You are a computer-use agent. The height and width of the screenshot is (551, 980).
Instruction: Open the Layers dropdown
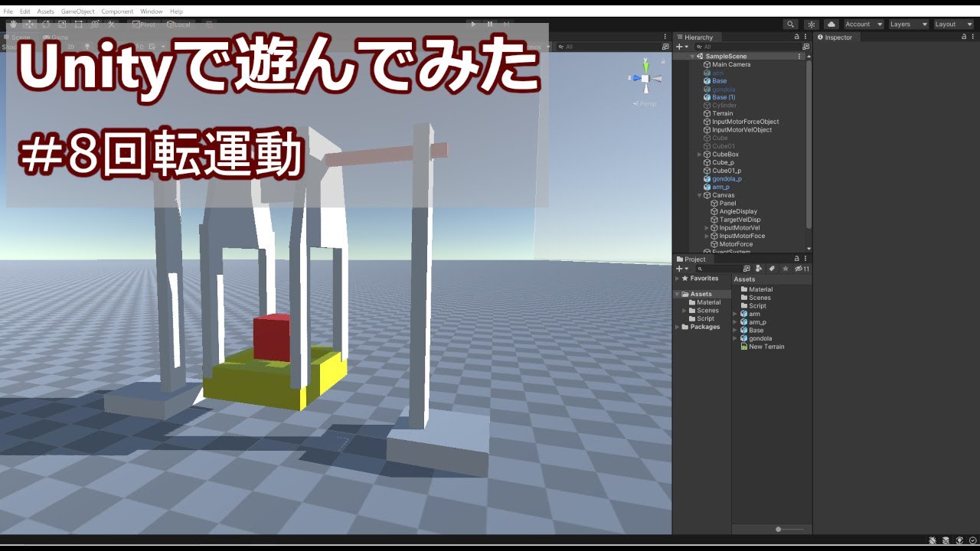coord(908,24)
